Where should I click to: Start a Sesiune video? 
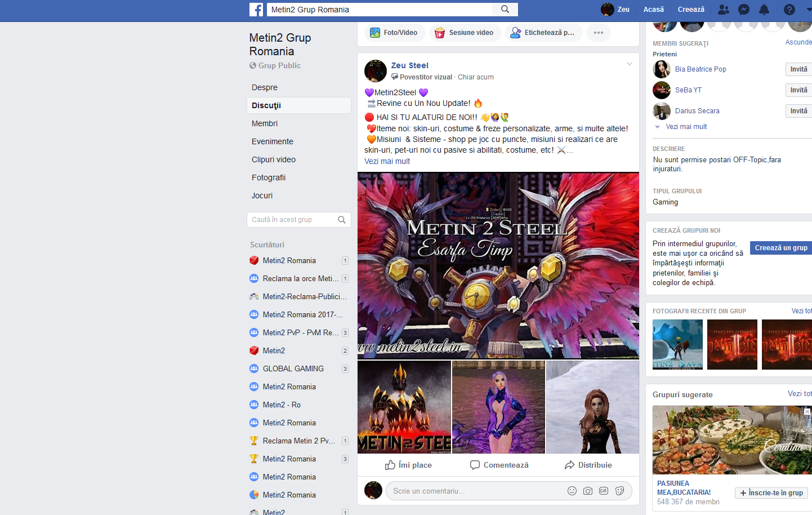(x=465, y=33)
